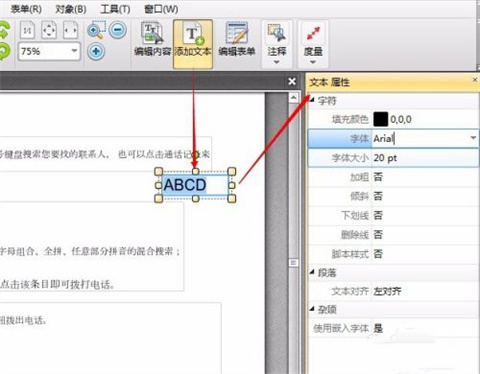Click the fit page icon
The image size is (480, 374).
[x=49, y=30]
